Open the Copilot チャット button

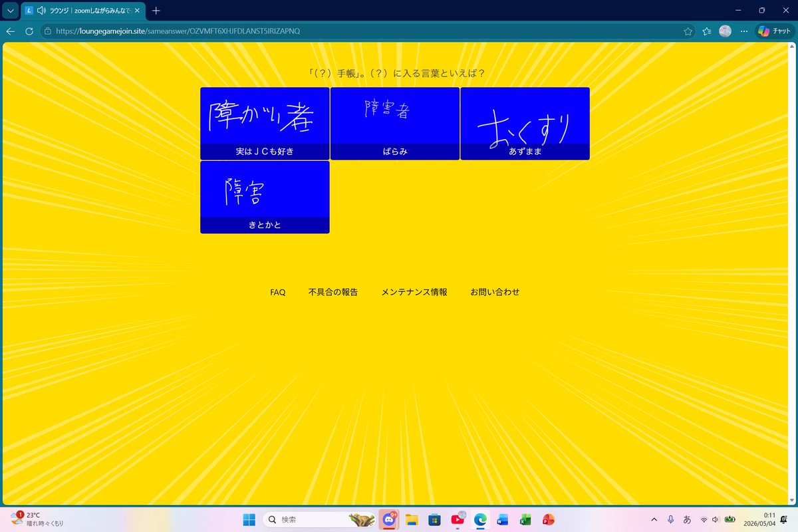[x=775, y=31]
